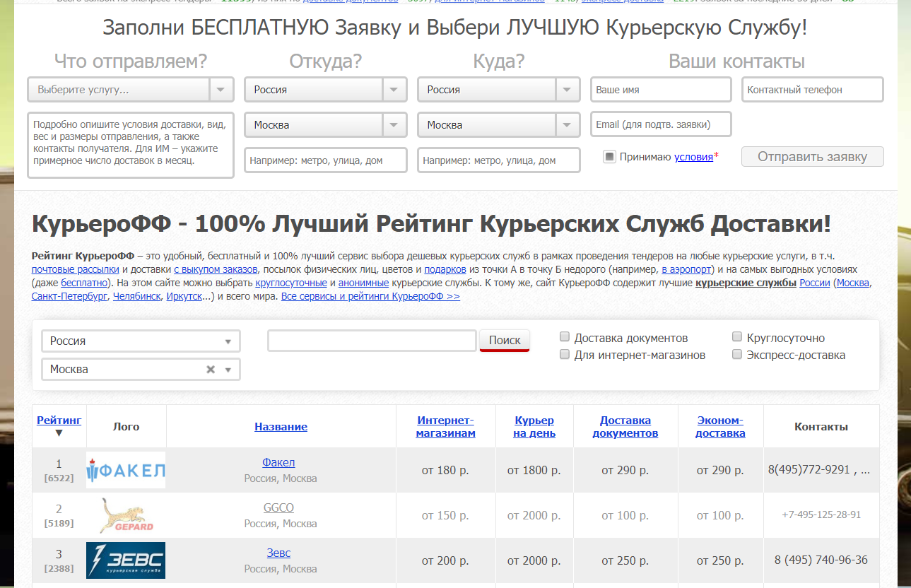Sort the table by Рейтинг column
The image size is (911, 588).
pyautogui.click(x=59, y=420)
